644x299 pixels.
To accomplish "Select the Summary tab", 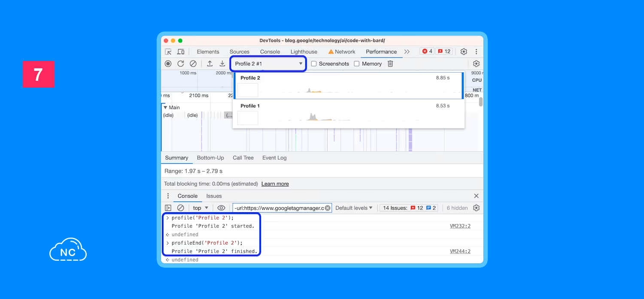I will click(177, 158).
